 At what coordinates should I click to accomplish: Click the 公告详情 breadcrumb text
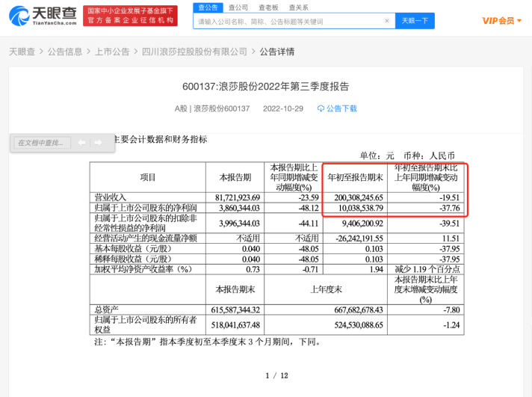coord(277,52)
